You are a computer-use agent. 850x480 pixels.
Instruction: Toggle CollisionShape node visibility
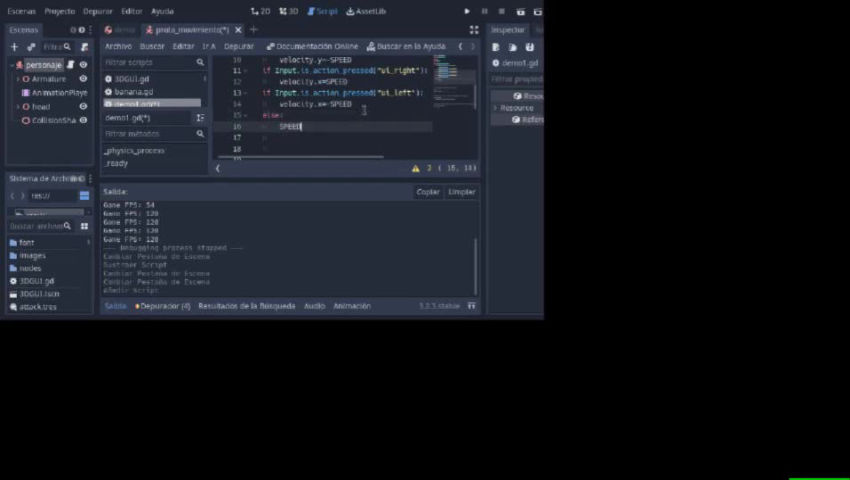(83, 120)
